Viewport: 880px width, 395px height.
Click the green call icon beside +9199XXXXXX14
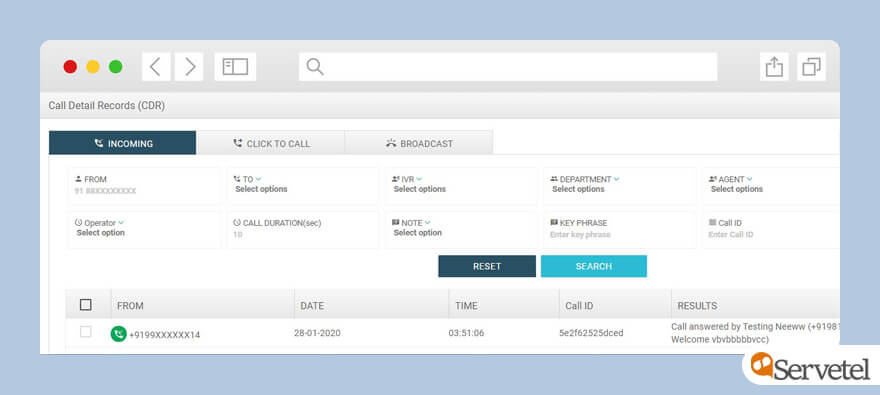118,334
